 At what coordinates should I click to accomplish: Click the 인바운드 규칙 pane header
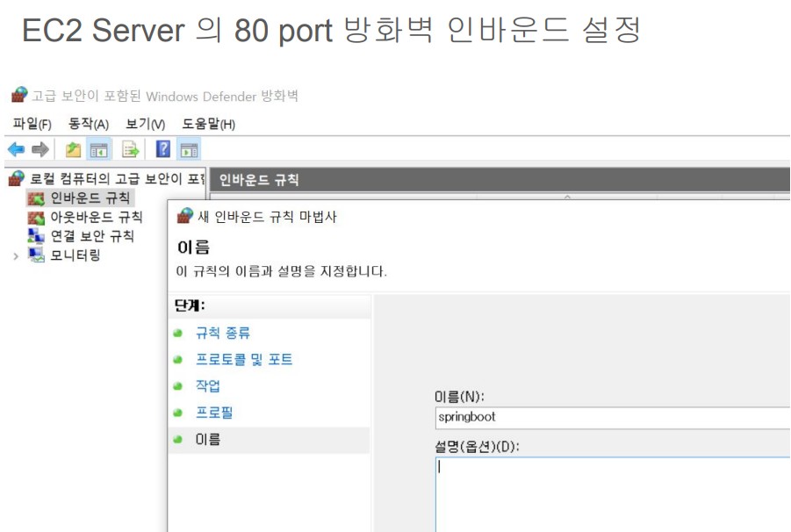[x=500, y=179]
